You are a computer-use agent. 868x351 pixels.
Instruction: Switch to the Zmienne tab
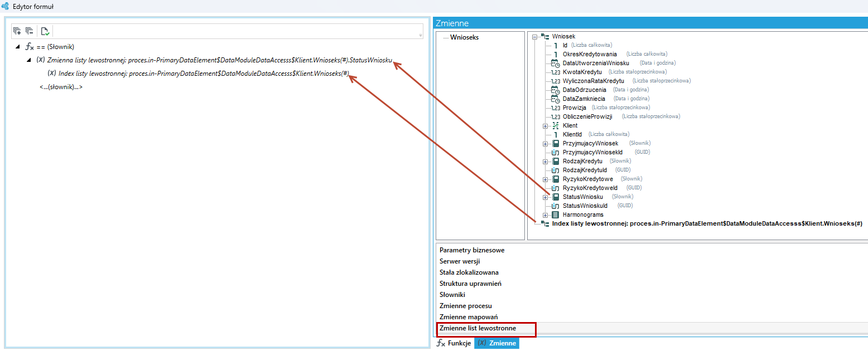(496, 343)
